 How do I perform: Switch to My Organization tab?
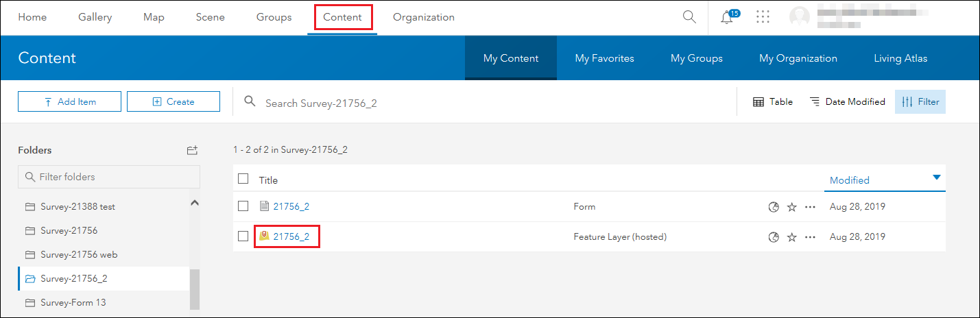(798, 58)
